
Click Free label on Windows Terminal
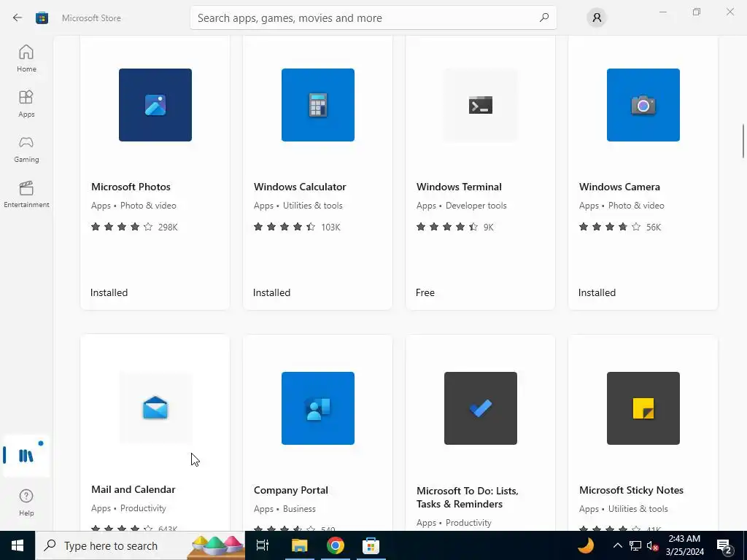point(425,292)
